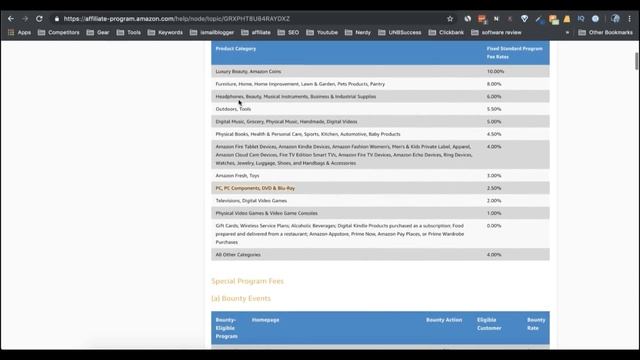The height and width of the screenshot is (360, 640).
Task: Click the 8.00% fee rate cell
Action: coord(494,84)
